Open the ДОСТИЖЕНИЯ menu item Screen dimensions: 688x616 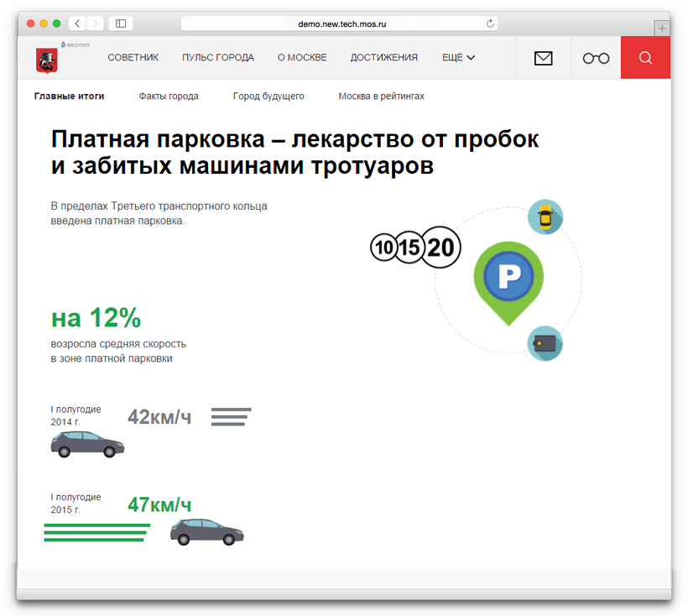point(383,57)
